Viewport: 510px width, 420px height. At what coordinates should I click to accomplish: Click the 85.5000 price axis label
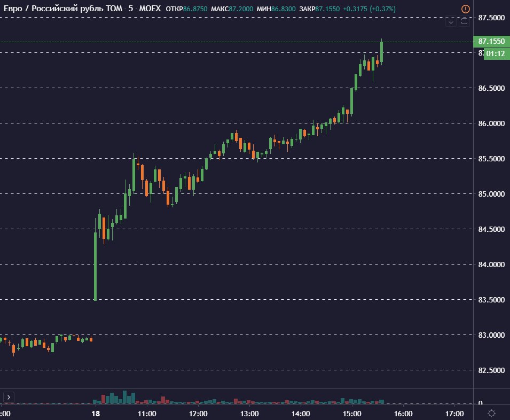(x=491, y=159)
